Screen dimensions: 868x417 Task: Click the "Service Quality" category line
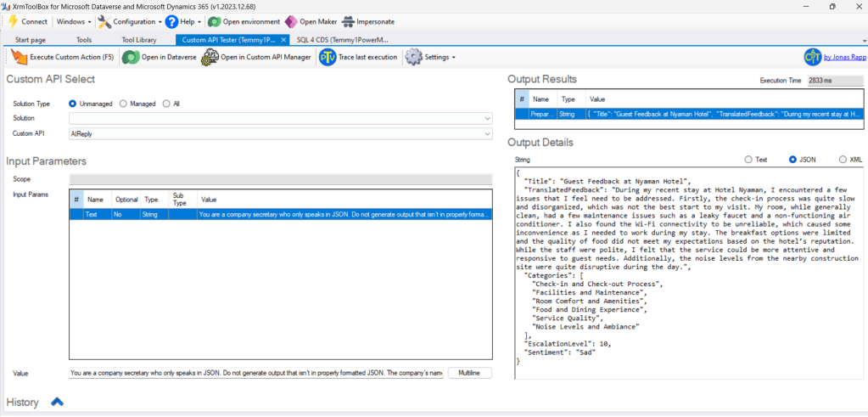[567, 318]
